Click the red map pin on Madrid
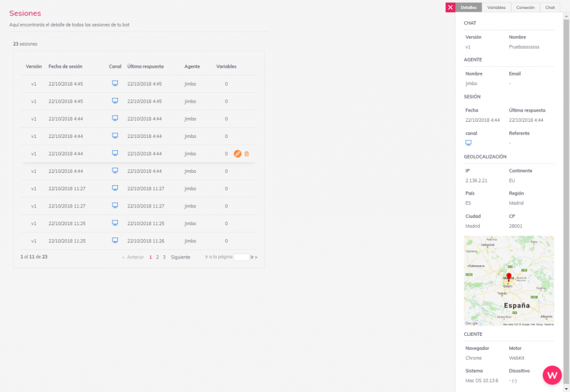The height and width of the screenshot is (392, 570). [x=509, y=277]
